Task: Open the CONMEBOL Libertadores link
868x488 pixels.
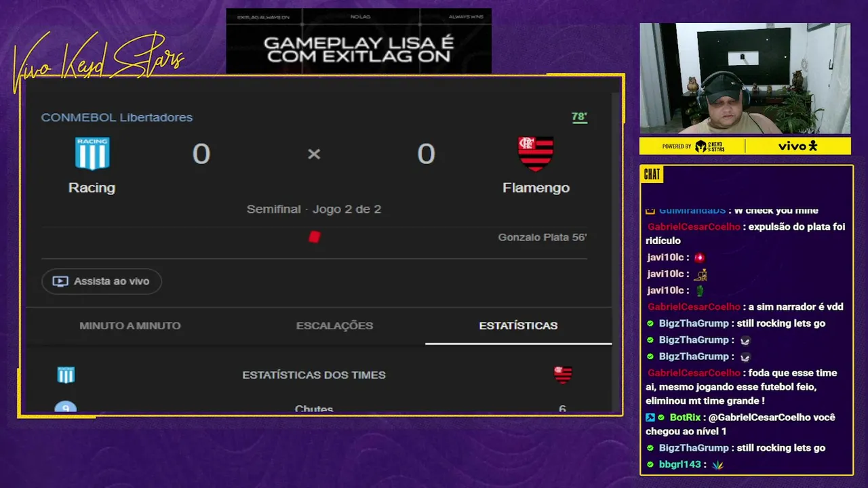Action: 117,117
